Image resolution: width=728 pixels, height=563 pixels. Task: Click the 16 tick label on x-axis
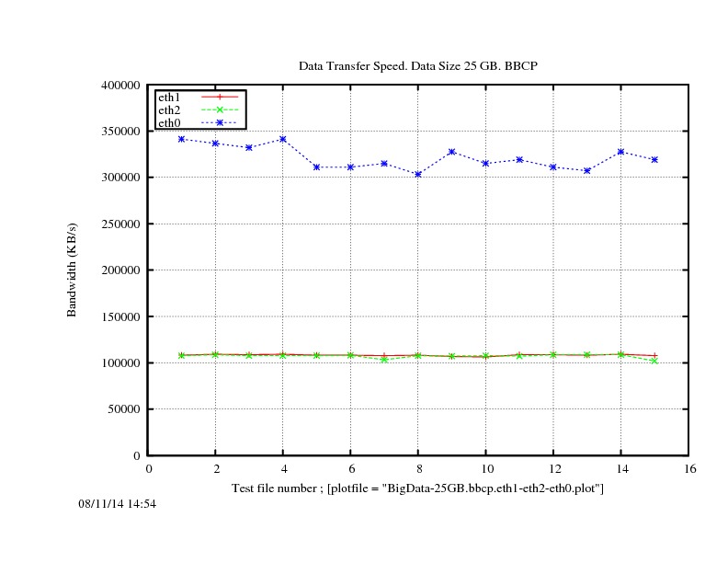pyautogui.click(x=689, y=468)
